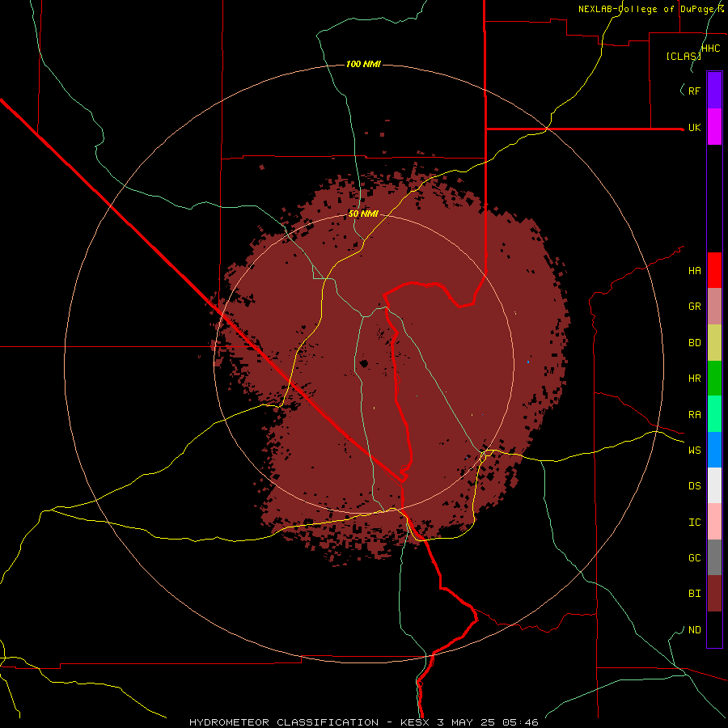Click the BD legend label
Screen dimensions: 728x728
[694, 343]
